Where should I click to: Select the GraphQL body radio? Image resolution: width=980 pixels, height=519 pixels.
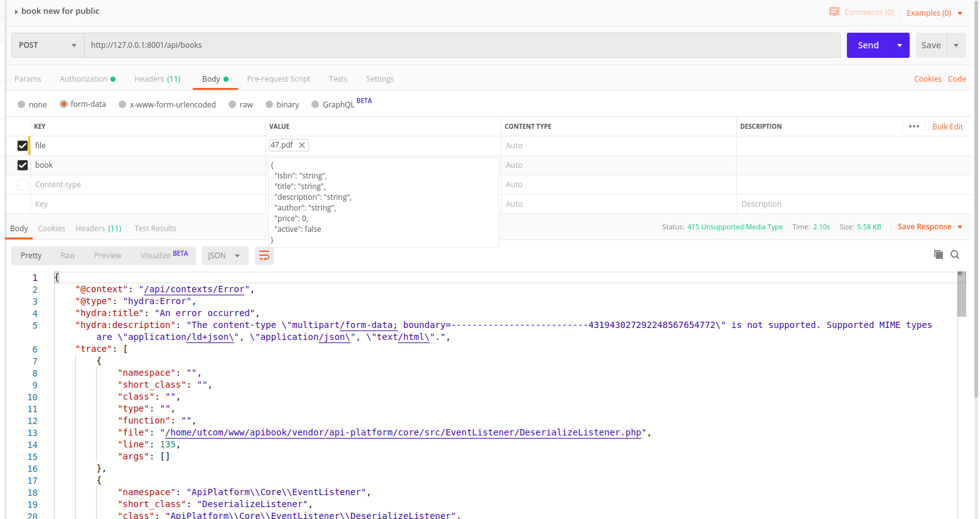[x=315, y=104]
